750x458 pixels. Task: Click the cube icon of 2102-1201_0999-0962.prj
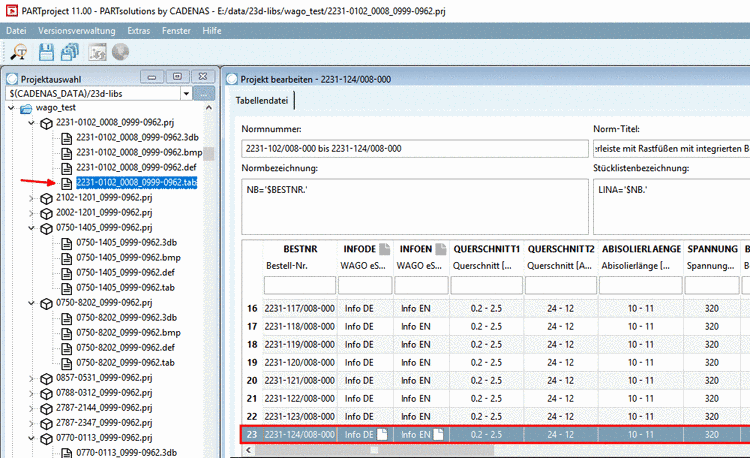pyautogui.click(x=46, y=198)
